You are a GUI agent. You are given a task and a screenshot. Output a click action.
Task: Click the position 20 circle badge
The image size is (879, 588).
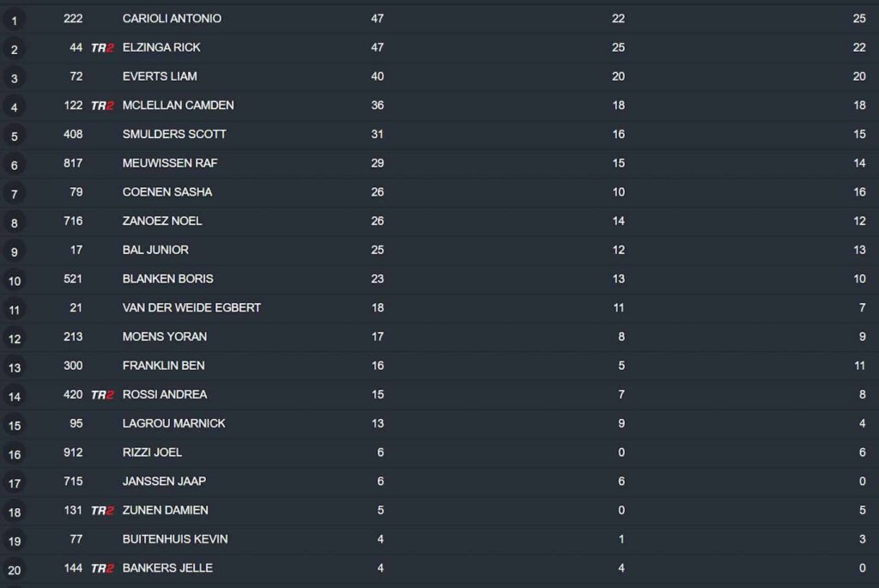click(14, 570)
